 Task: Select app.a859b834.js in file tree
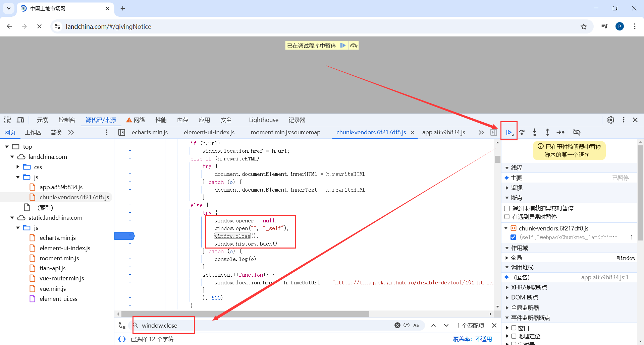61,187
